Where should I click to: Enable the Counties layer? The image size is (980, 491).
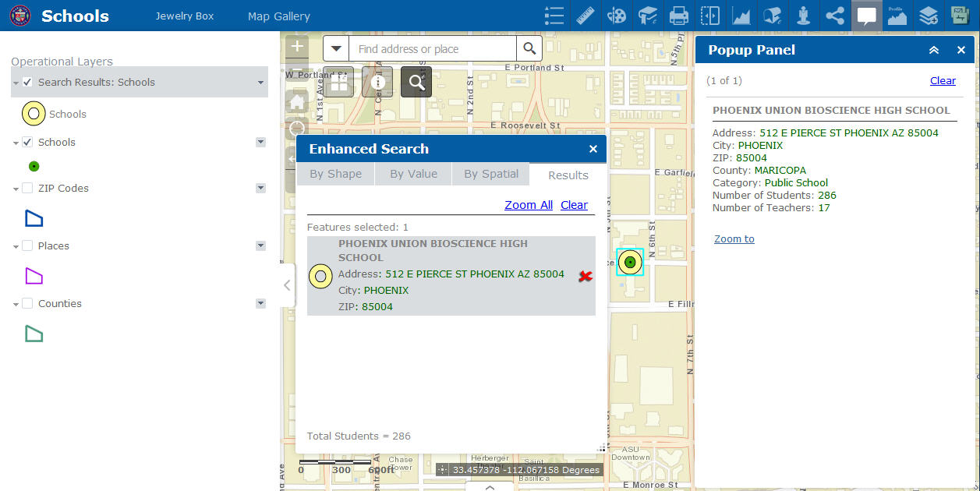[x=27, y=303]
